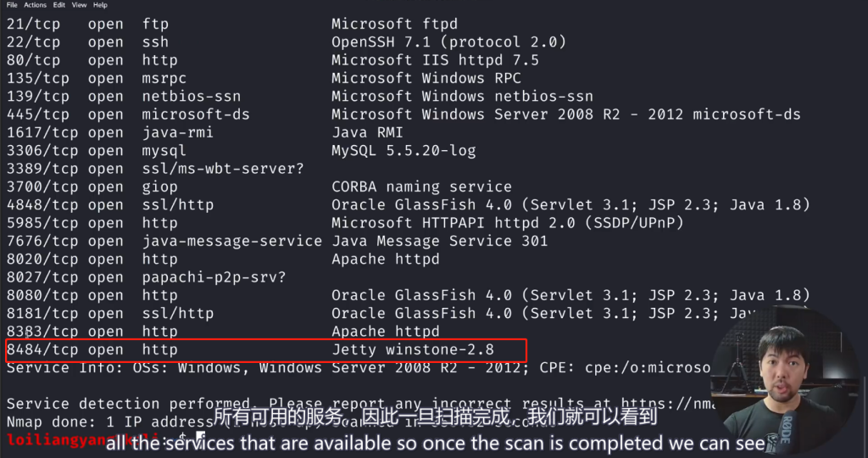Open the File menu
Image resolution: width=868 pixels, height=458 pixels.
pyautogui.click(x=12, y=5)
